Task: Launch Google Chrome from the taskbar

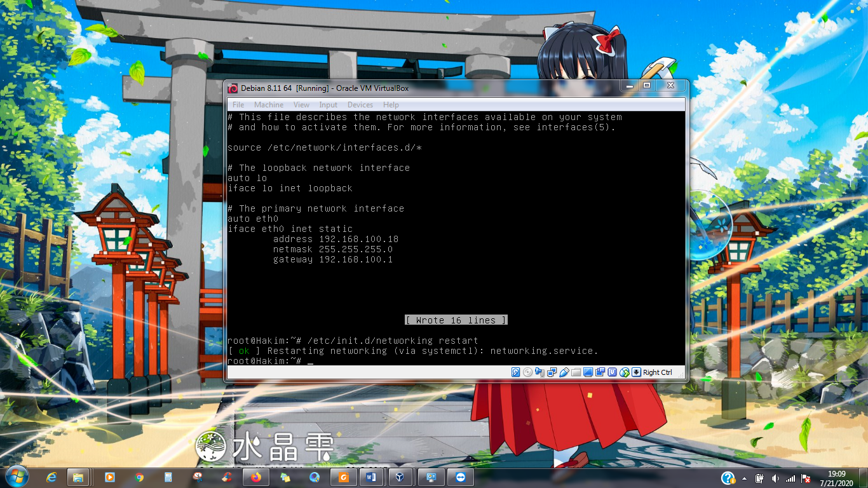Action: point(139,477)
